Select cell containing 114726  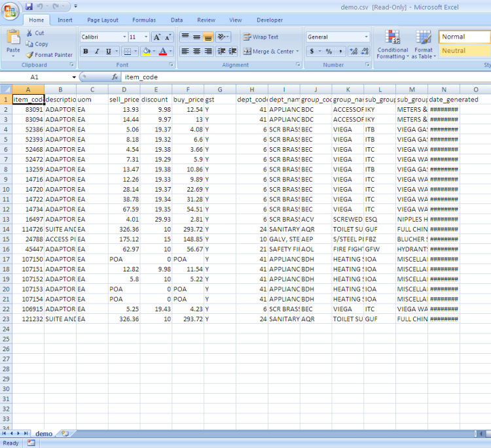coord(28,230)
